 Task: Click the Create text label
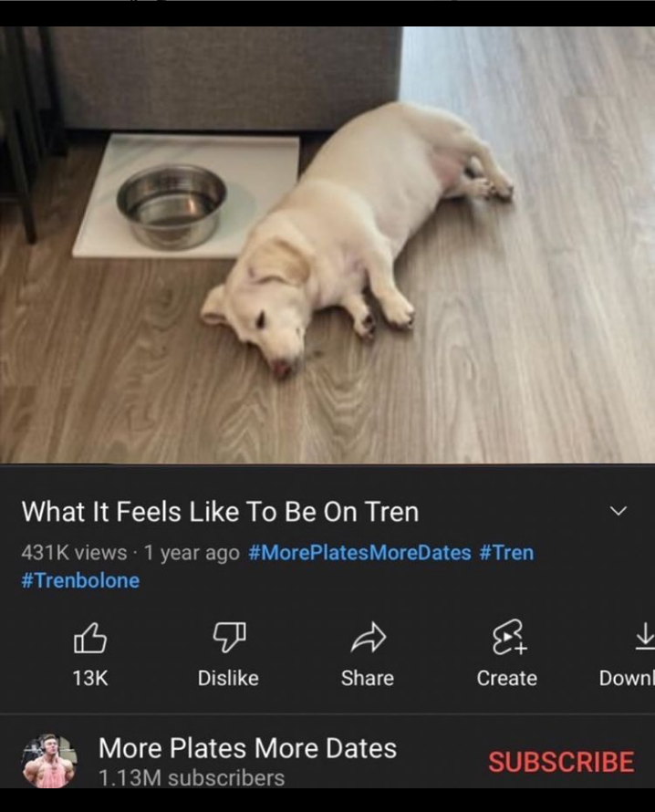pyautogui.click(x=506, y=678)
